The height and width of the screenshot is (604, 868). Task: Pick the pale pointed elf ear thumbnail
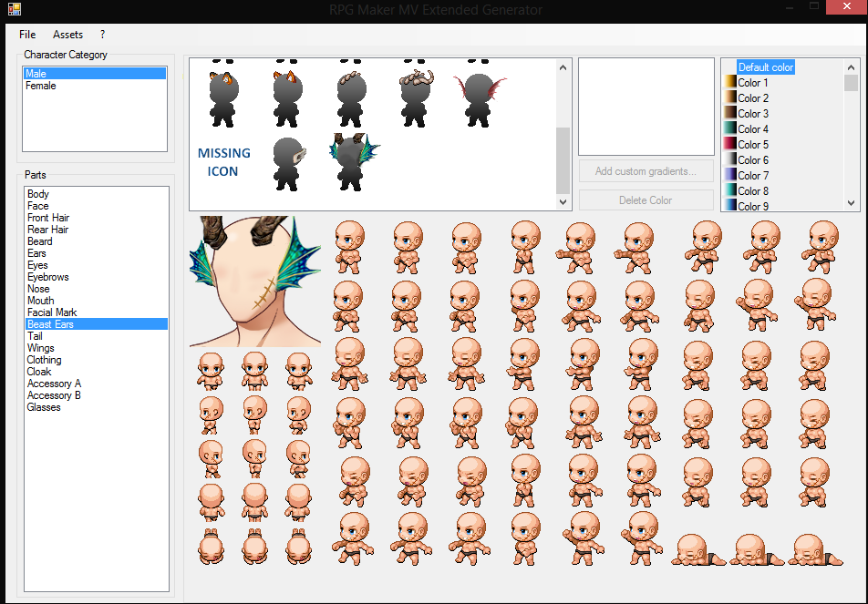(289, 164)
